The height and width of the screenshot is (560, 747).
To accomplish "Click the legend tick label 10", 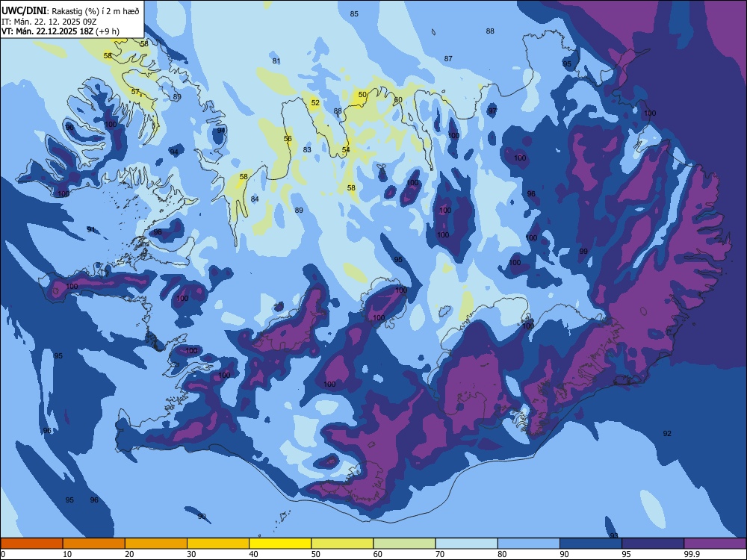I will coord(67,554).
